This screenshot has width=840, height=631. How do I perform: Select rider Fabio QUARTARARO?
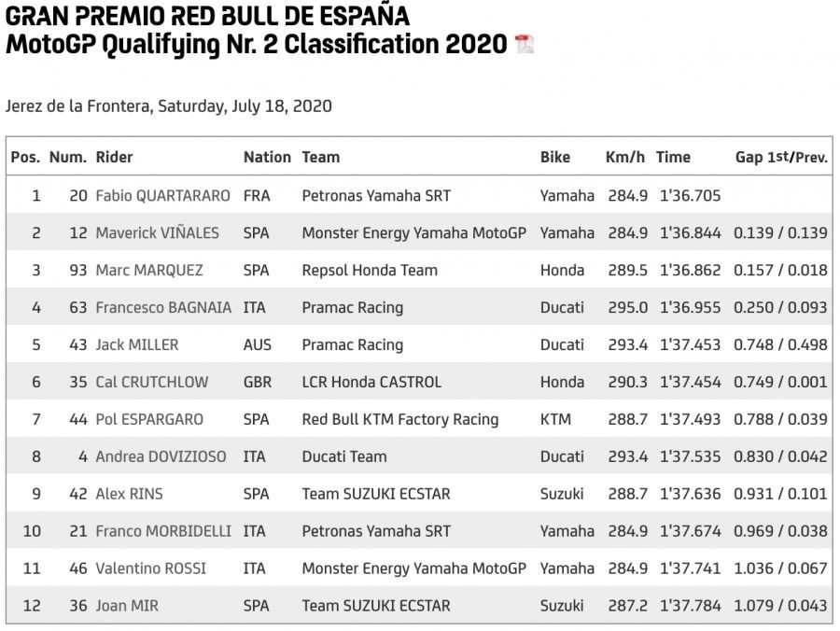pos(162,195)
